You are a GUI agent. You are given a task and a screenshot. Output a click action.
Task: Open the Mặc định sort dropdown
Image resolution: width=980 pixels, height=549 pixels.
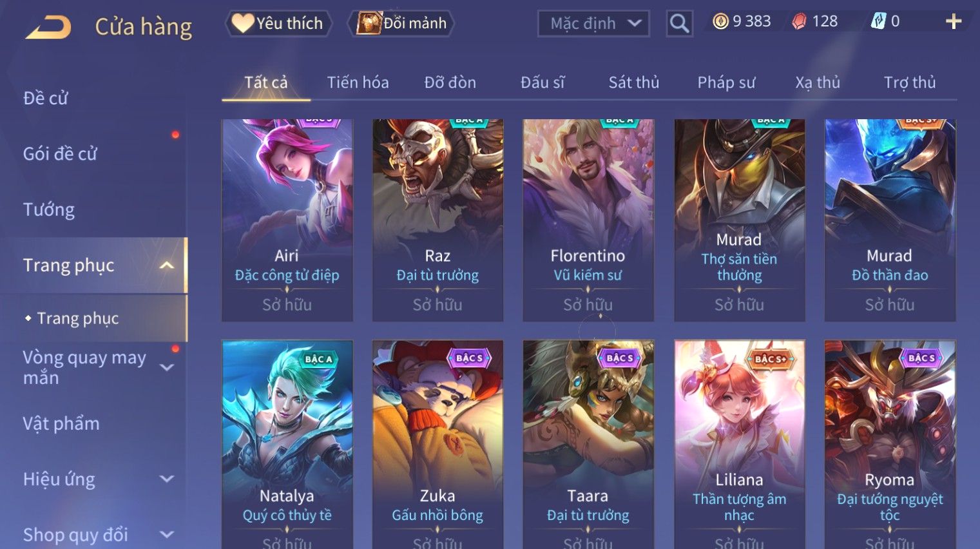tap(593, 23)
